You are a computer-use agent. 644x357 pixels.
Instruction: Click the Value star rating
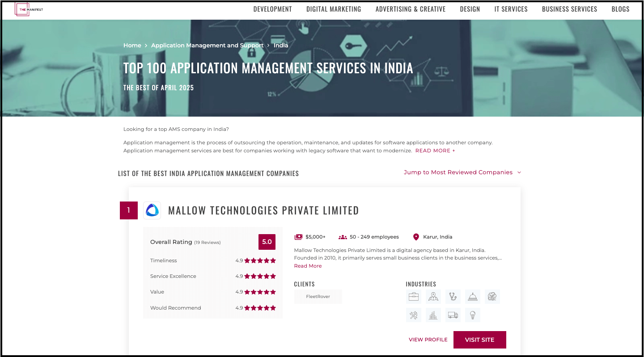click(260, 292)
